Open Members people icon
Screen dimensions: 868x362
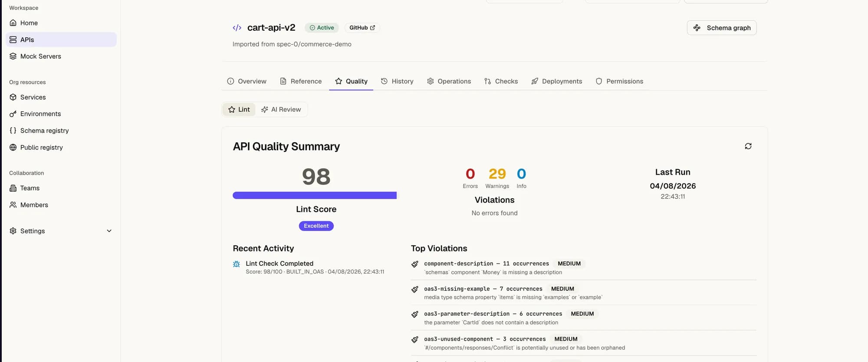click(13, 205)
